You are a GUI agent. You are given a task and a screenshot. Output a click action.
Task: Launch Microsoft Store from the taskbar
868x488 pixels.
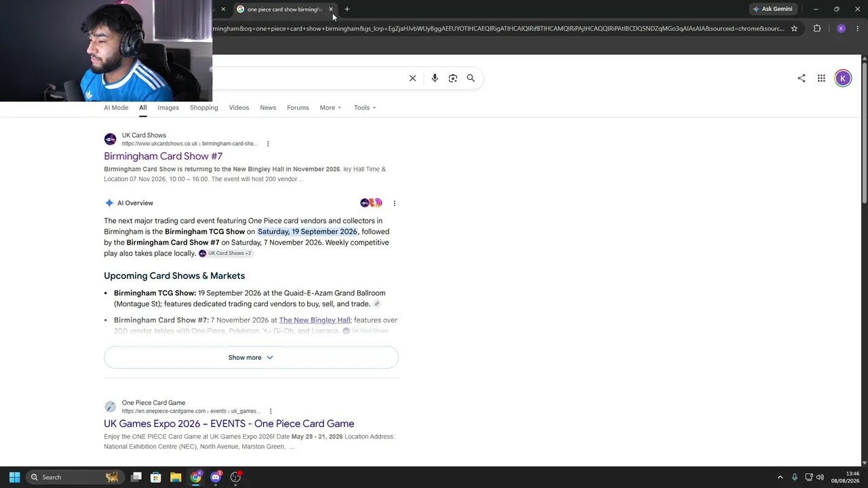[x=155, y=477]
